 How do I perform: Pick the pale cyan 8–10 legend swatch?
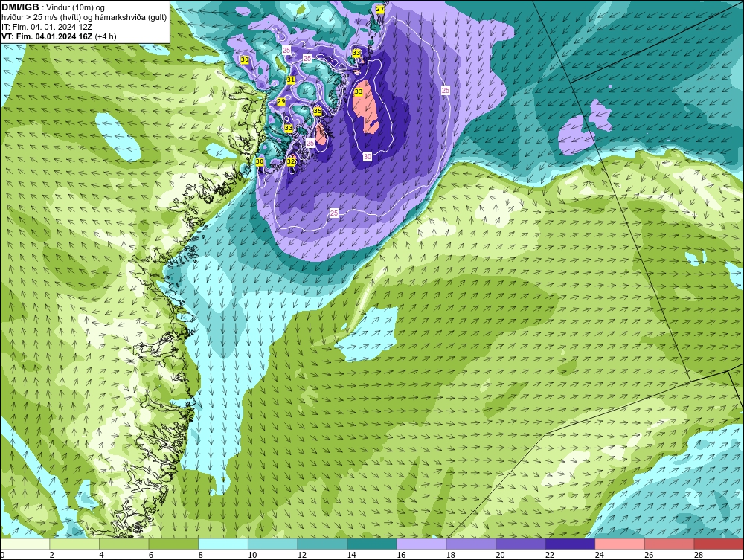[x=223, y=544]
